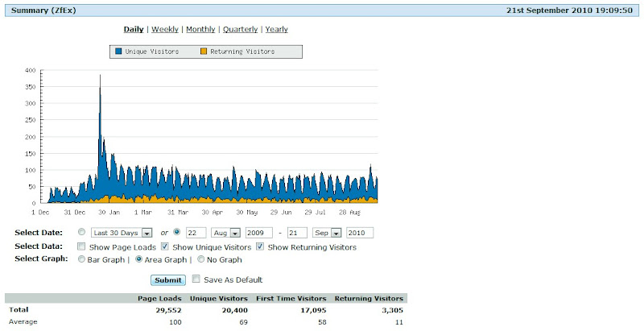Click the Submit button
This screenshot has width=644, height=331.
(x=168, y=280)
